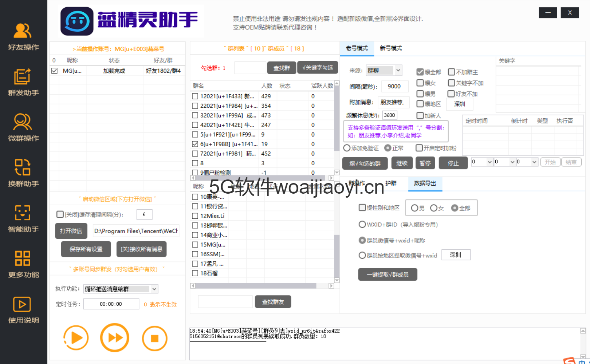Check group 12021[u+1F433] row checkbox
Viewport: 590px width, 364px height.
tap(195, 96)
